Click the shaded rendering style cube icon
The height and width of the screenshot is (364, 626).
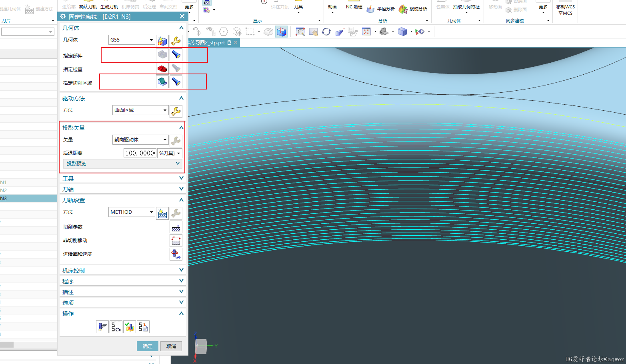(402, 32)
